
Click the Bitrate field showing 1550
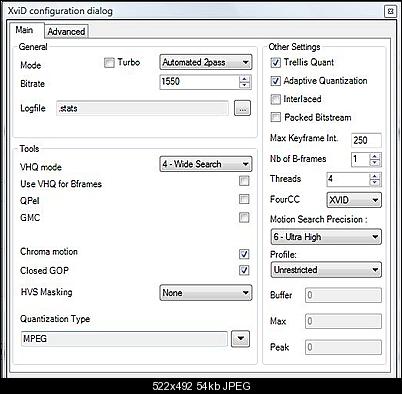199,82
